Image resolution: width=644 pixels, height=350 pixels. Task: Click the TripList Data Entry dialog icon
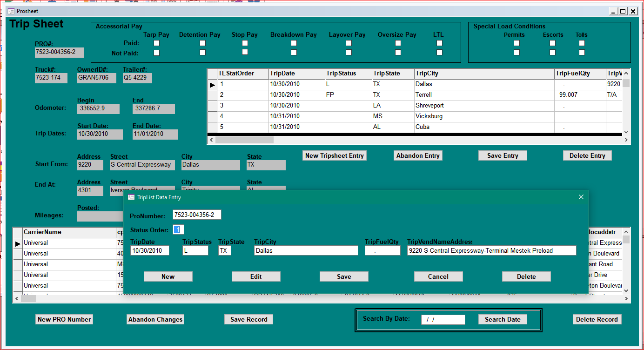[131, 197]
